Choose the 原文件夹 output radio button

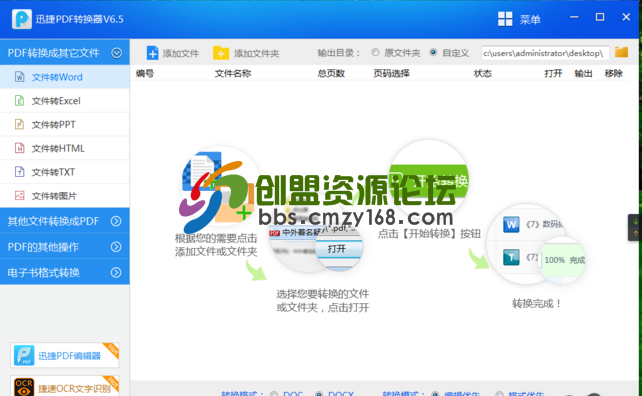click(x=375, y=52)
